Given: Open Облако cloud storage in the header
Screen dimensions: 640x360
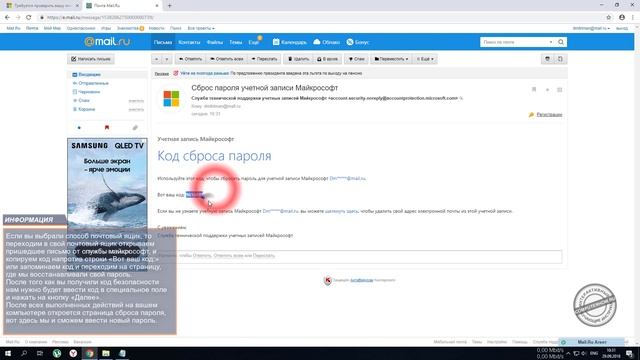Looking at the screenshot, I should 327,42.
